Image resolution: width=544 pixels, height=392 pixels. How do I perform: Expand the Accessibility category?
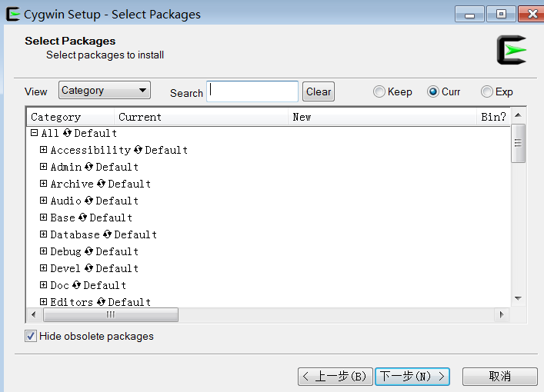pyautogui.click(x=43, y=150)
